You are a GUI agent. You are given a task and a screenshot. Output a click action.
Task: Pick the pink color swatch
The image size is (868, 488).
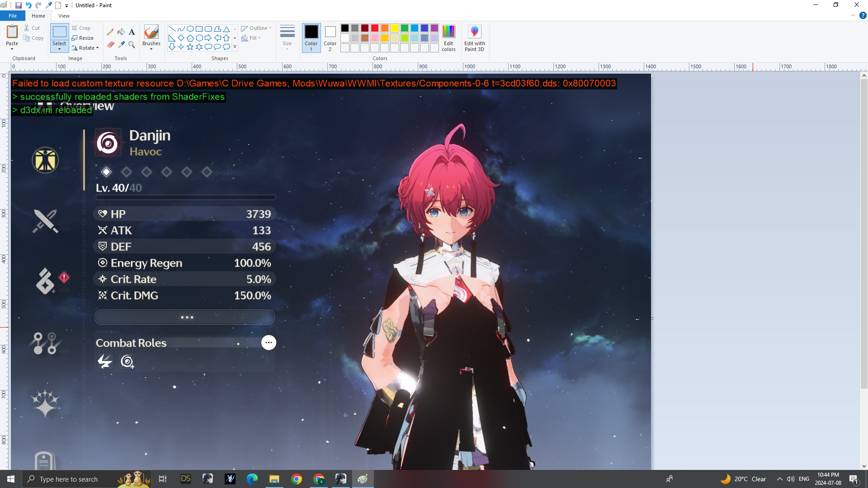coord(375,38)
